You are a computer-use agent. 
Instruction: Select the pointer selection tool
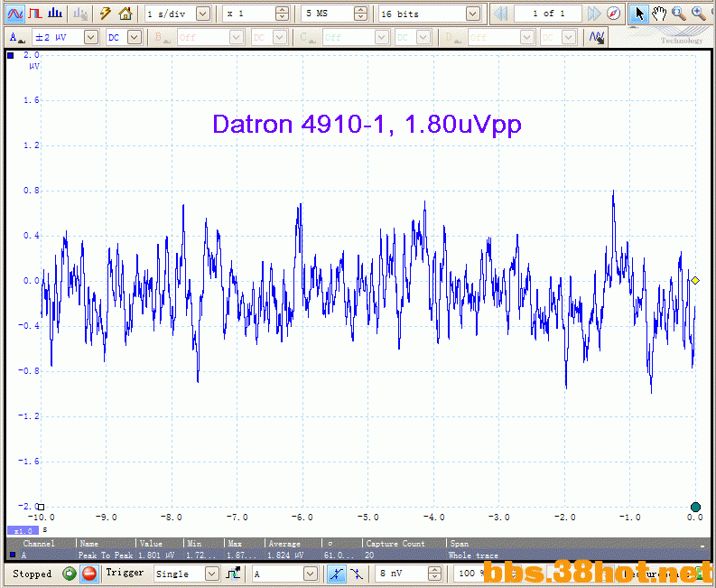coord(639,14)
